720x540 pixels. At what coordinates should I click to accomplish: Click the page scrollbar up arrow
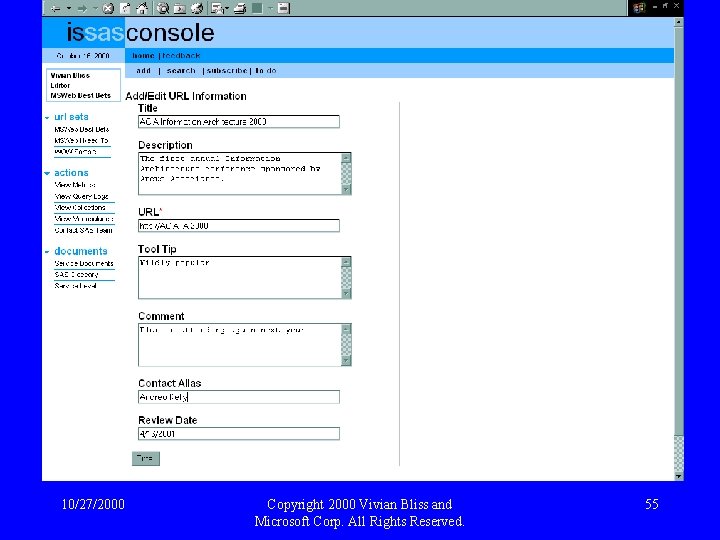pos(678,22)
